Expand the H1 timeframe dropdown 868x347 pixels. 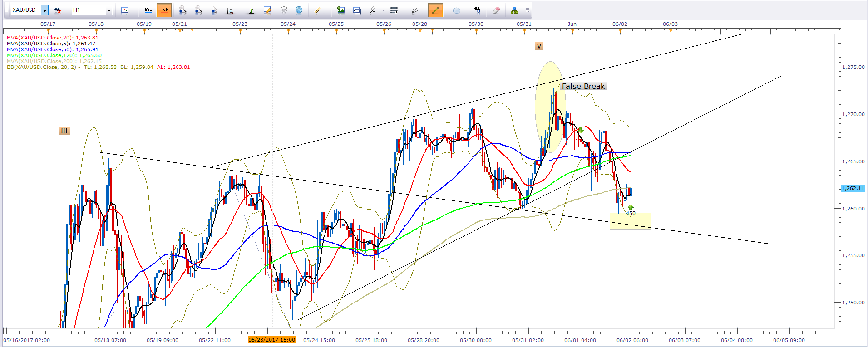pyautogui.click(x=109, y=10)
